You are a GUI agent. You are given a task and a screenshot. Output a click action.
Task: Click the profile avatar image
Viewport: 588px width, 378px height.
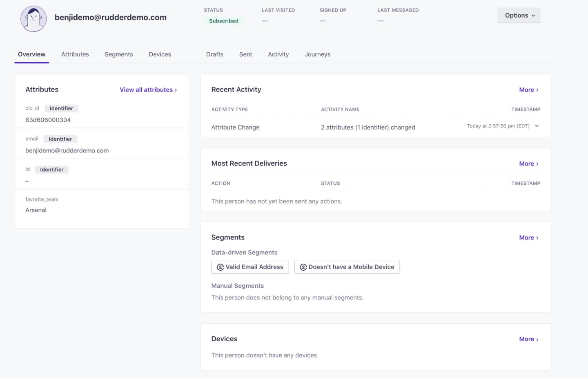pos(33,18)
